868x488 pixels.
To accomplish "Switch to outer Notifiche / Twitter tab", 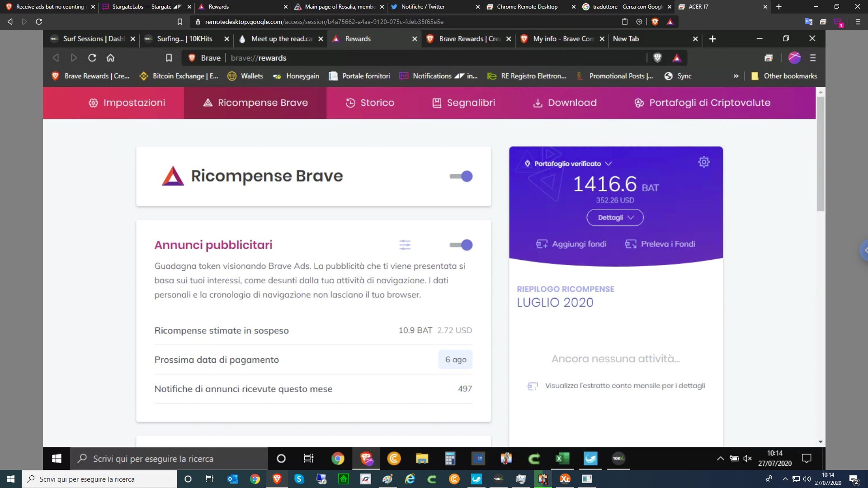I will (x=435, y=7).
